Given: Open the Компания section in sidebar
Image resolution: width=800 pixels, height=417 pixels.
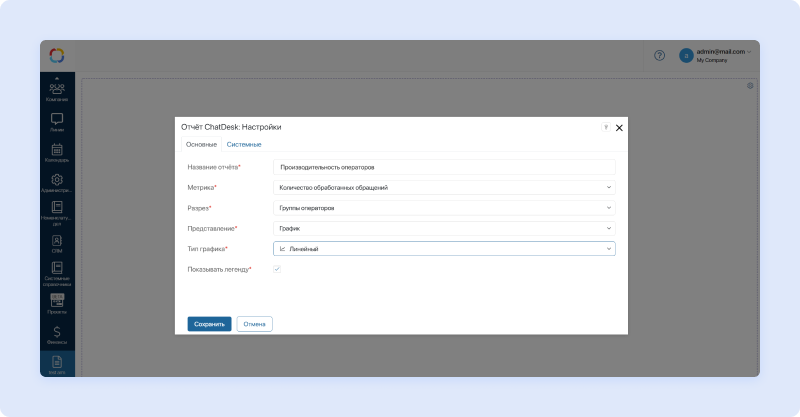Looking at the screenshot, I should pyautogui.click(x=57, y=90).
